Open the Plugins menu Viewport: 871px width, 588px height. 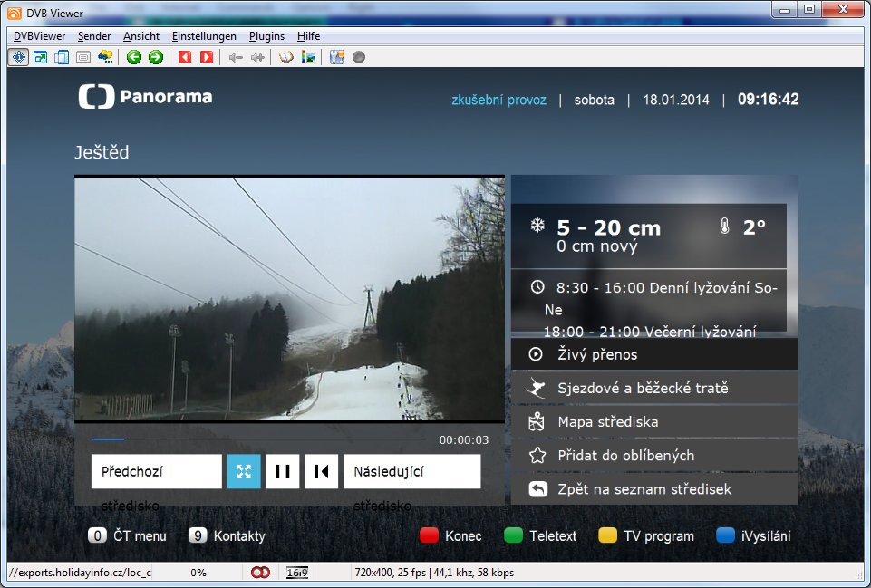[x=266, y=36]
